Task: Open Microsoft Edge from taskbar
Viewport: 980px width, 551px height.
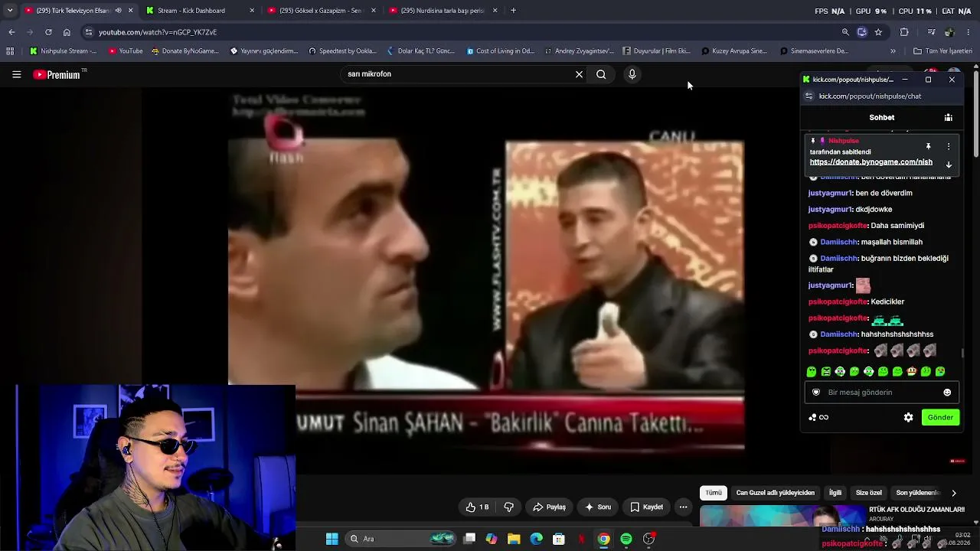Action: (536, 539)
